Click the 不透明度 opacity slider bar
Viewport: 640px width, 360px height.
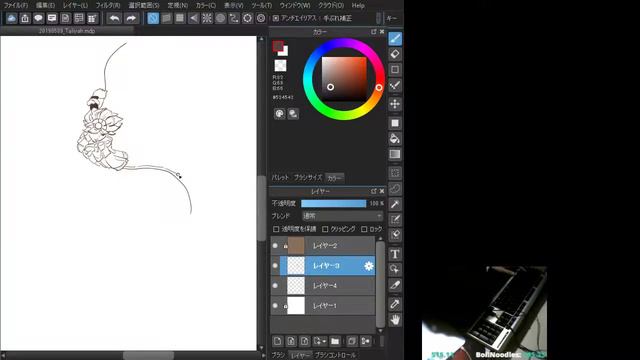pos(333,203)
